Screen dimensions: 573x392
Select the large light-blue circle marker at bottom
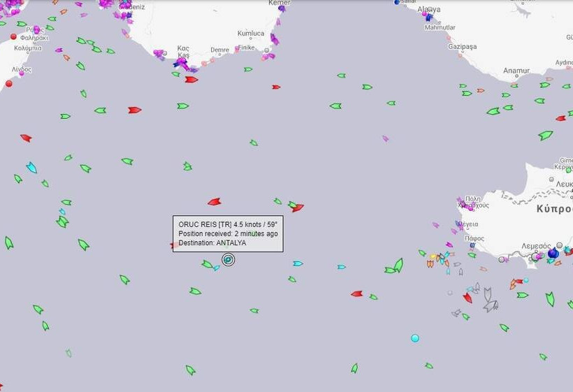pos(415,338)
